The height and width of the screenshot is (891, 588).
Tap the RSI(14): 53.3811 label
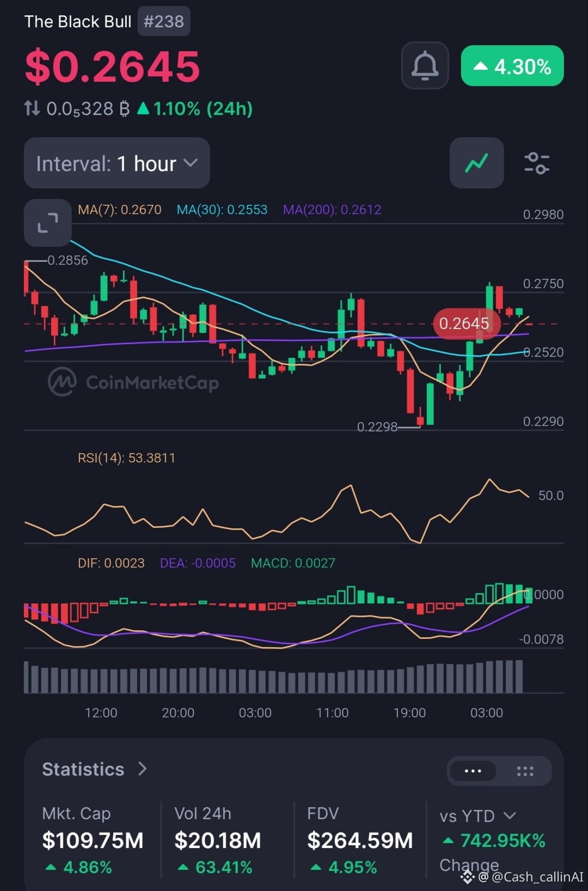[x=126, y=458]
